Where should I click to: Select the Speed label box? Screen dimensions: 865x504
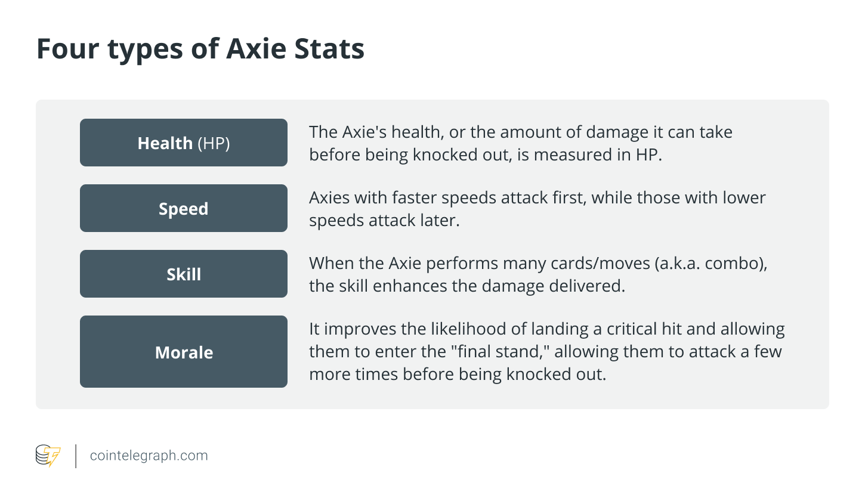tap(184, 208)
